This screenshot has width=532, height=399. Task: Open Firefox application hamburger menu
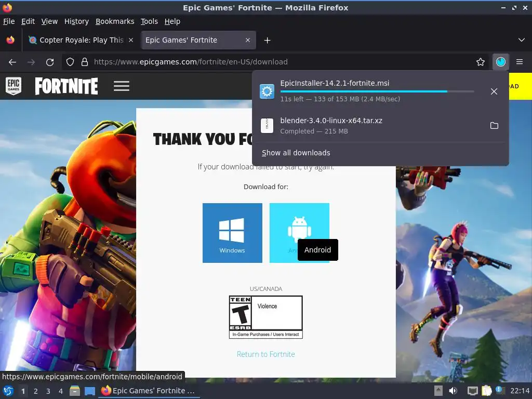[x=520, y=62]
